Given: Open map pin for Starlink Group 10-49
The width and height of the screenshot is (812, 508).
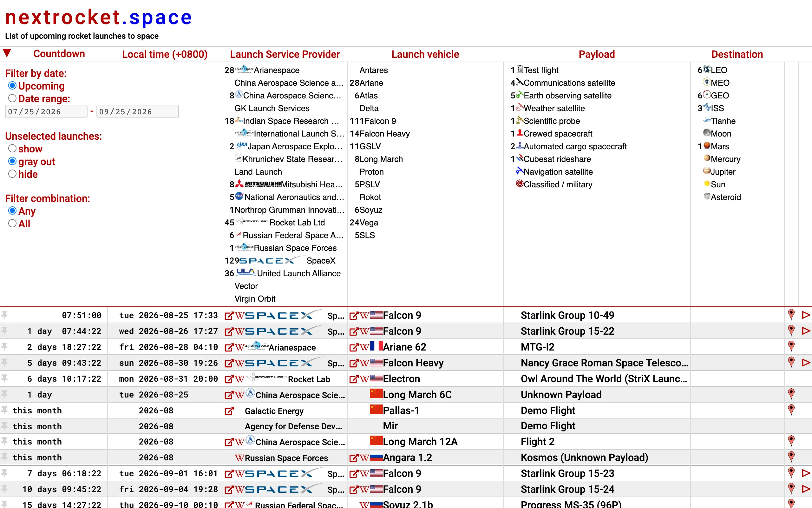Looking at the screenshot, I should (791, 314).
